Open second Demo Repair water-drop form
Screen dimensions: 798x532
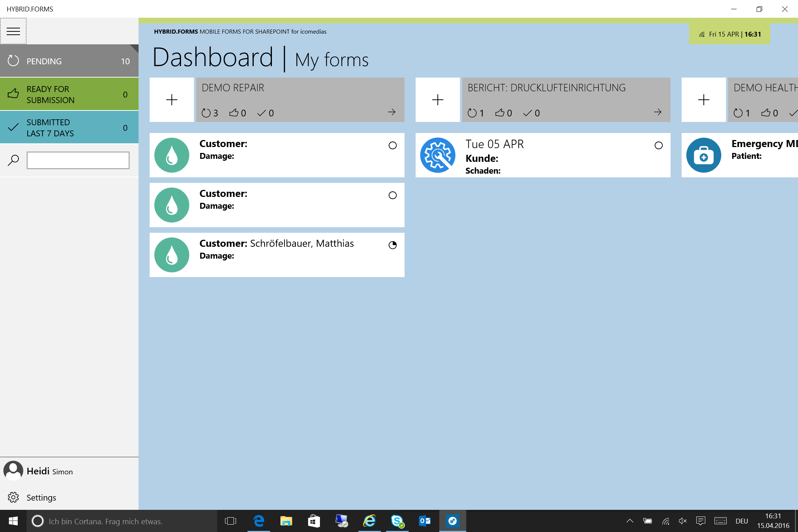click(172, 205)
